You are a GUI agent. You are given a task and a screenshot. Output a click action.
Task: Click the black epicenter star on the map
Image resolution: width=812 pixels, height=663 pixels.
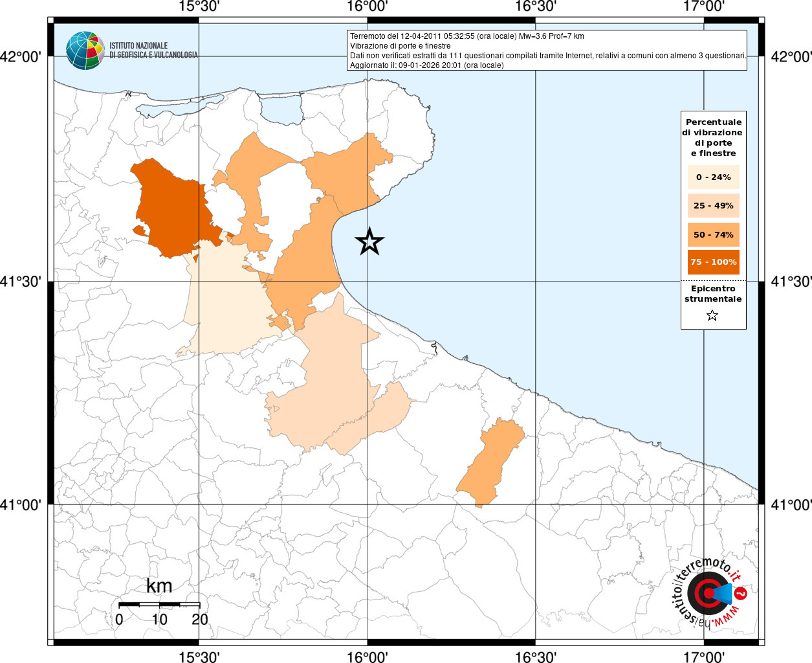point(369,242)
